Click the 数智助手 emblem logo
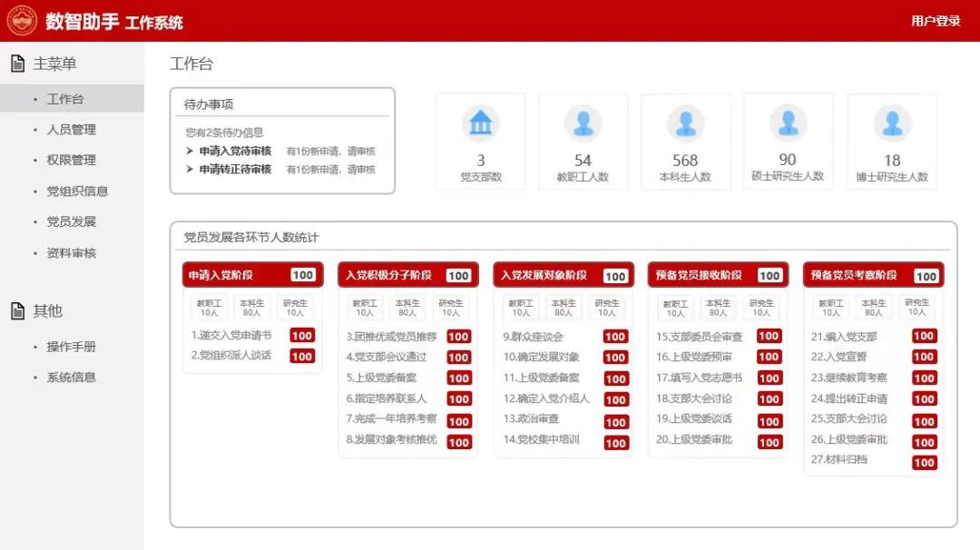980x550 pixels. point(22,21)
